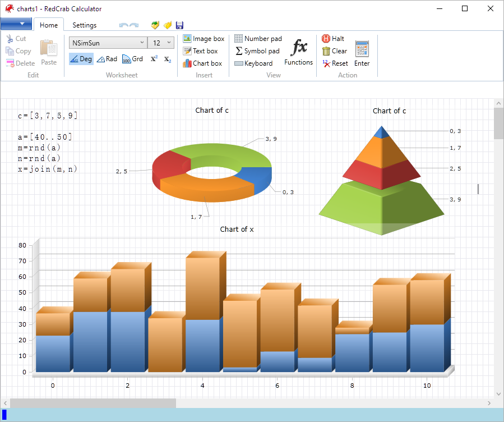Show the Number pad
The height and width of the screenshot is (422, 504).
(258, 39)
